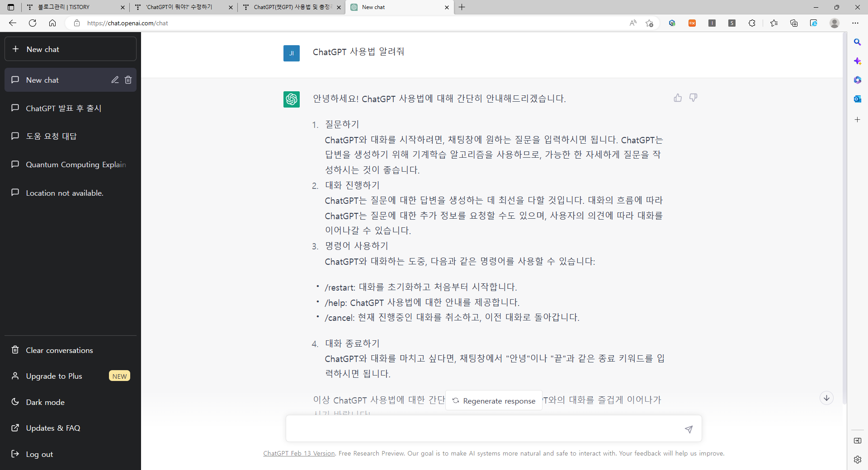Select the ChatGPT 발표 후 출시 conversation

click(63, 108)
